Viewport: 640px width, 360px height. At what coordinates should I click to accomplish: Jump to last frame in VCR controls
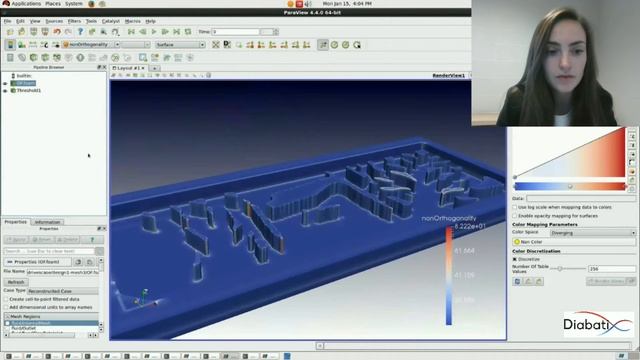coord(176,32)
